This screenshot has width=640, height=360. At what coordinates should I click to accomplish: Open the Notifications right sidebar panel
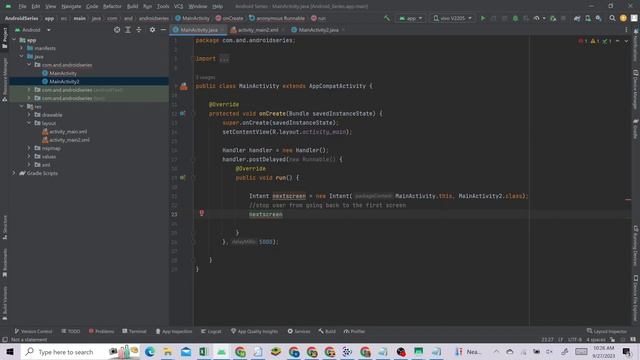click(x=636, y=44)
